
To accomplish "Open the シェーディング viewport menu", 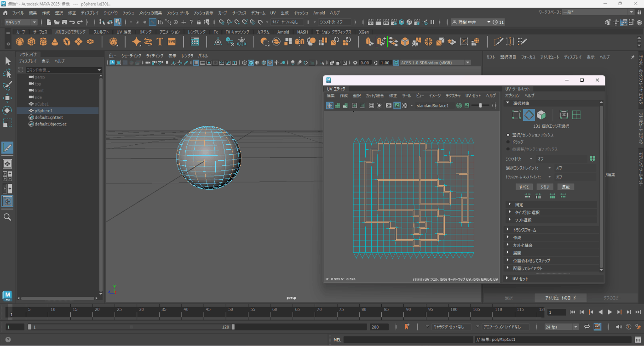I will [132, 55].
